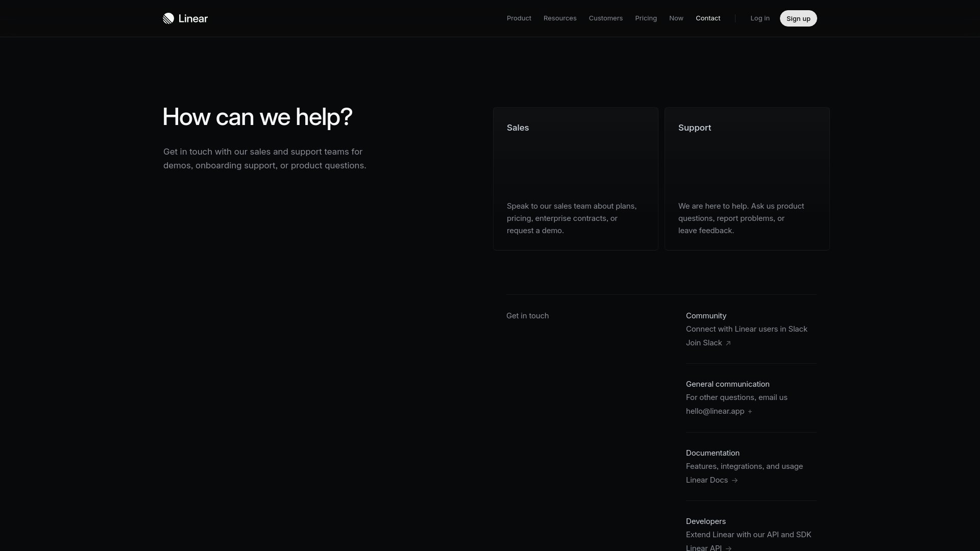Open the Pricing page
980x551 pixels.
(x=646, y=18)
